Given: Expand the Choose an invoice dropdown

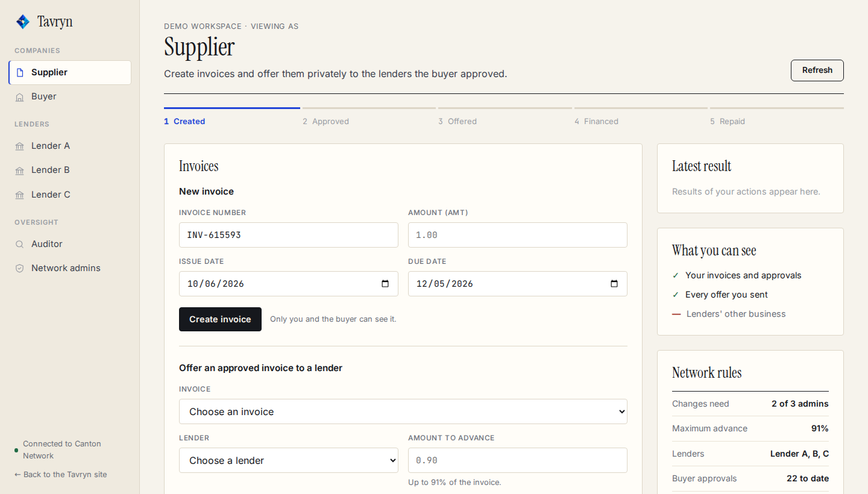Looking at the screenshot, I should pos(403,411).
